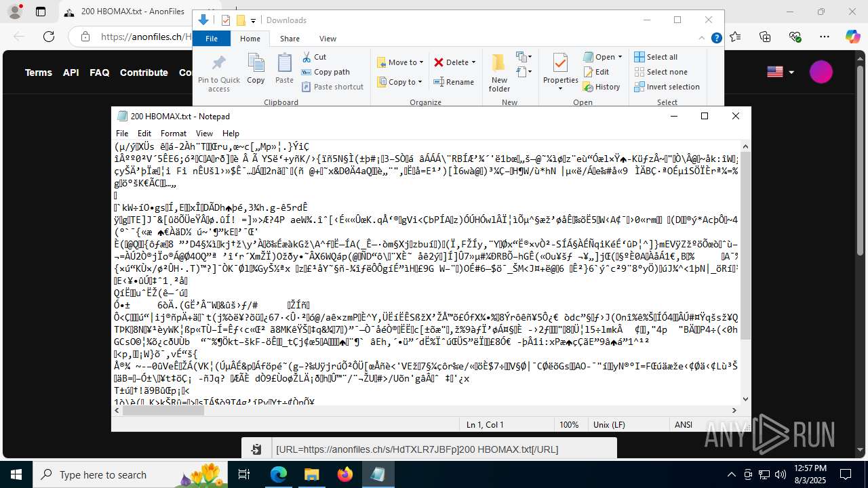The image size is (868, 488).
Task: Open language flag dropdown on AnonFiles
Action: coord(781,72)
